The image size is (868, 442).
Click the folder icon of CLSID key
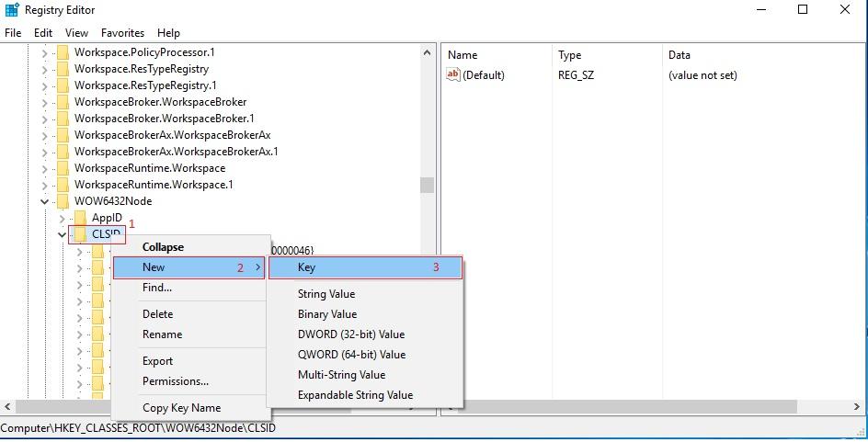80,234
